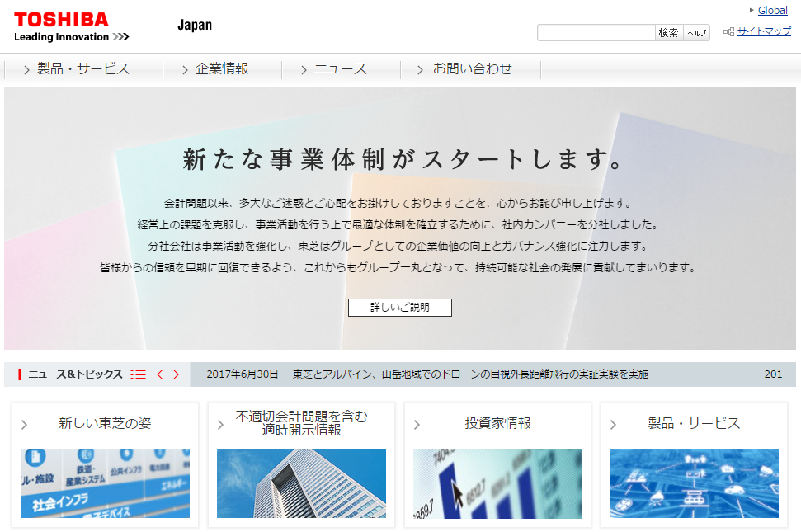Open the お問い合わせ navigation menu

(471, 69)
